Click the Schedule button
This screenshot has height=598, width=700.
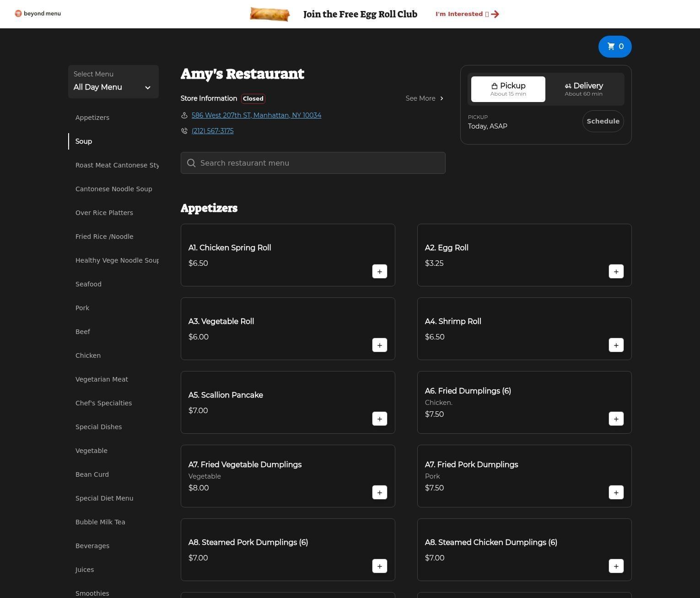point(603,121)
